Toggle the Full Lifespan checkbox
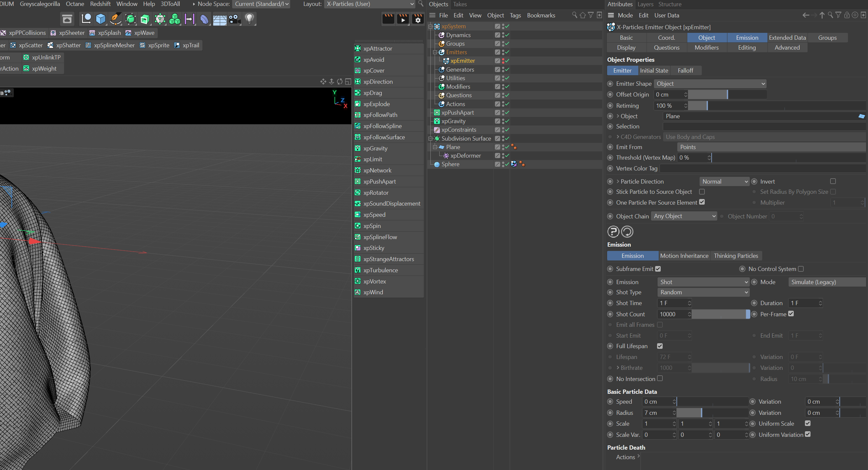The height and width of the screenshot is (470, 868). pos(660,346)
